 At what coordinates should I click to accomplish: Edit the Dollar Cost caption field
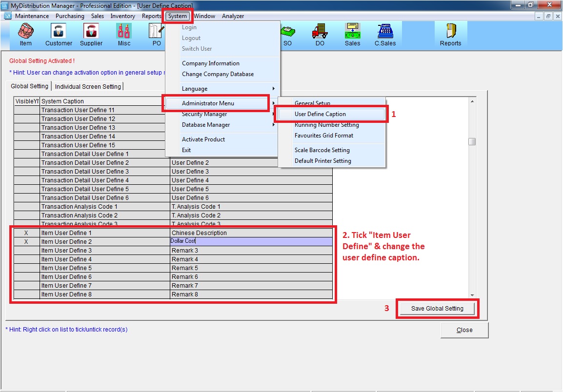pos(251,241)
